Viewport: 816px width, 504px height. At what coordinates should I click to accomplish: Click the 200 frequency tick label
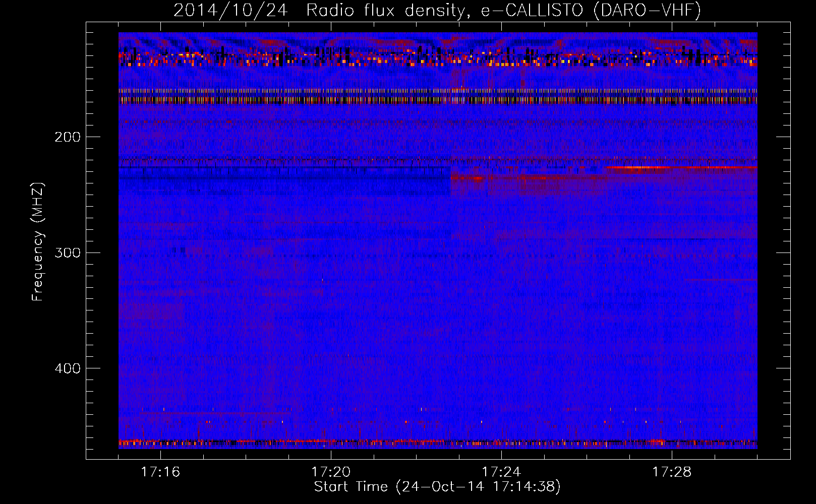tap(68, 137)
